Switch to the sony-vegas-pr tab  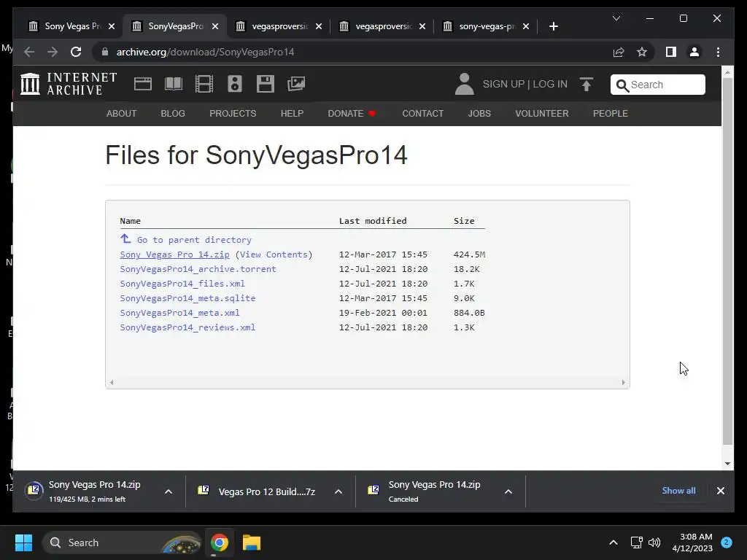coord(486,26)
